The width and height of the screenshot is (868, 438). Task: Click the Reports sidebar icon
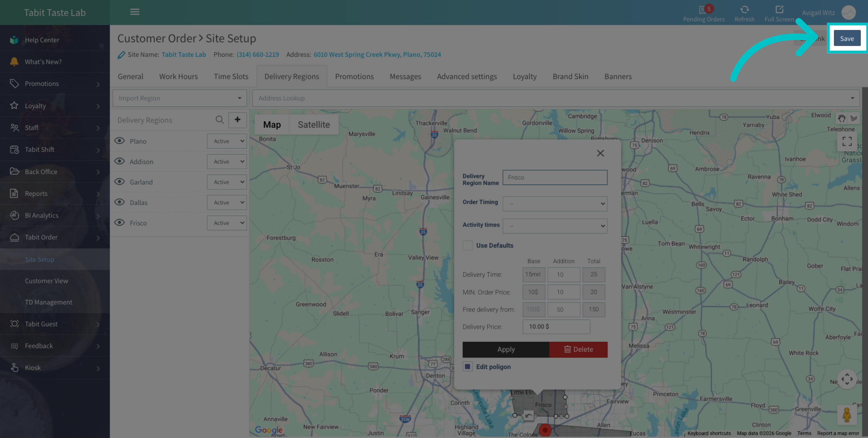click(x=14, y=193)
